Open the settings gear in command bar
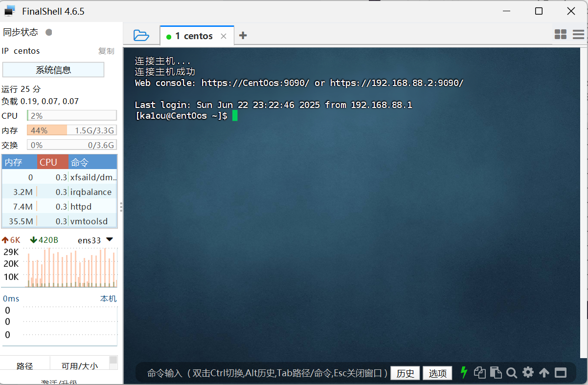 click(x=528, y=373)
